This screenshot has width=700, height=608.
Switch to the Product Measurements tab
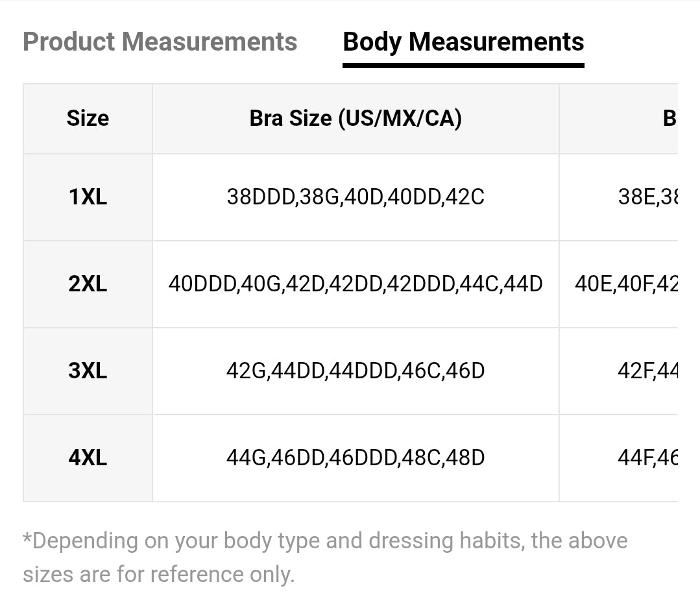click(160, 42)
